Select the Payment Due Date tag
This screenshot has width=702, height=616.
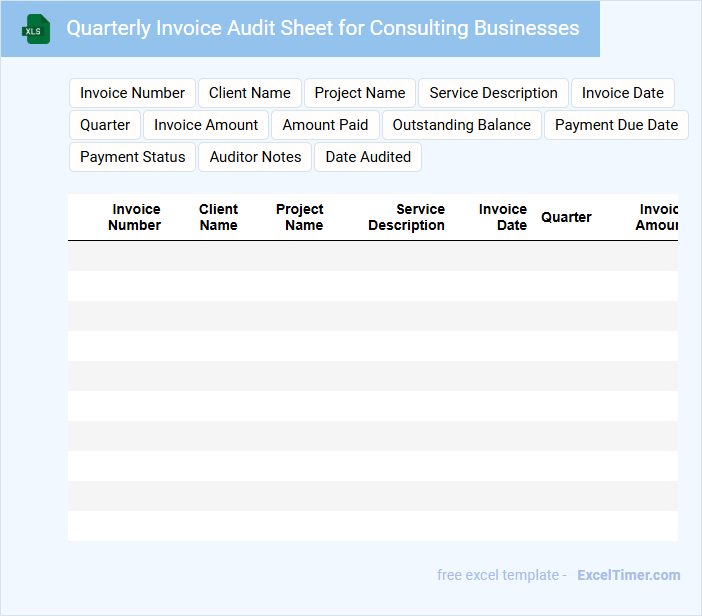pyautogui.click(x=616, y=125)
